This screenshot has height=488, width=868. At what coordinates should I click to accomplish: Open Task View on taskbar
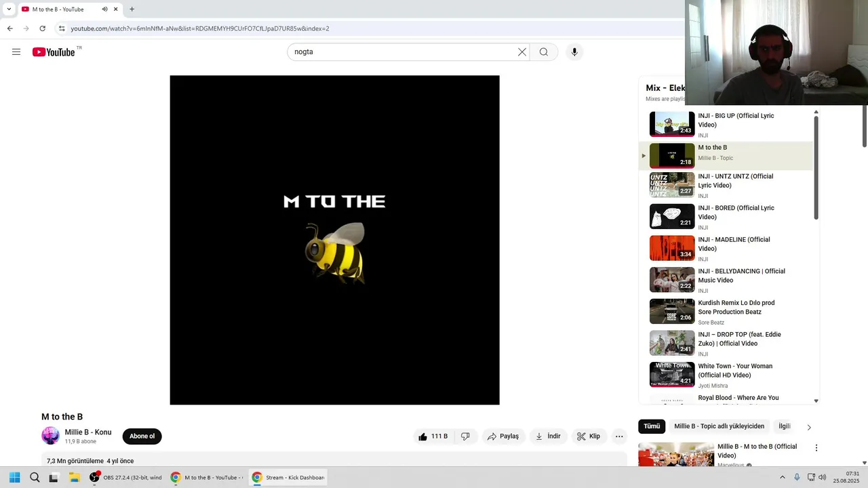pyautogui.click(x=54, y=477)
